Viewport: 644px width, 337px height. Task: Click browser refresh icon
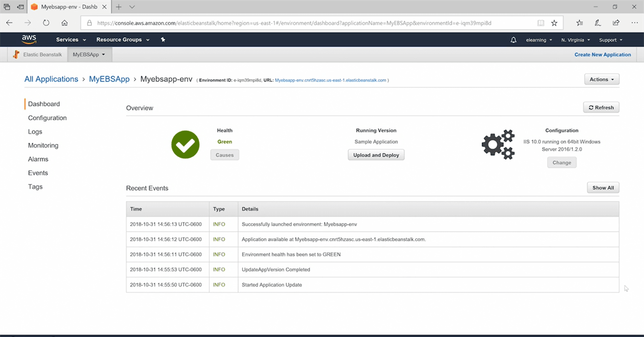click(x=46, y=23)
